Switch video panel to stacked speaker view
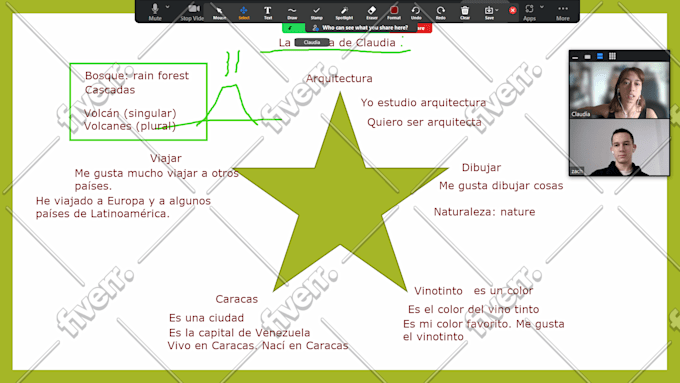Screen dimensions: 680x383 pyautogui.click(x=600, y=56)
